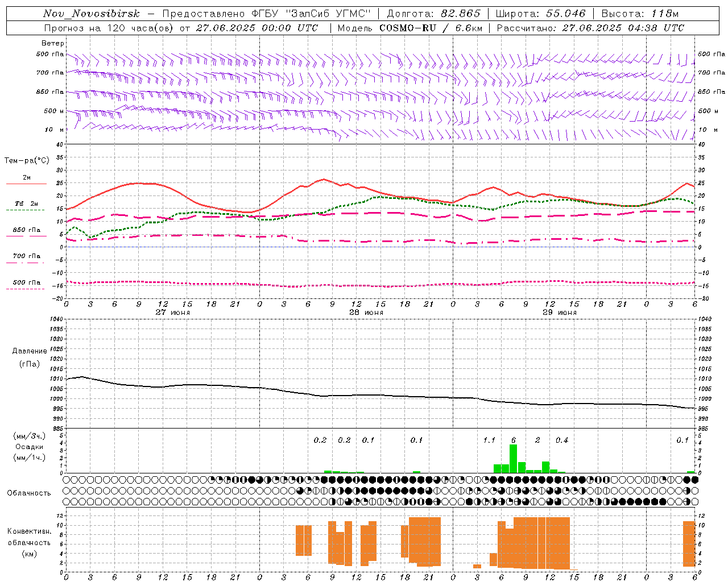Click the '(мм/3ч.)' precipitation unit label
The height and width of the screenshot is (582, 728).
(x=30, y=436)
